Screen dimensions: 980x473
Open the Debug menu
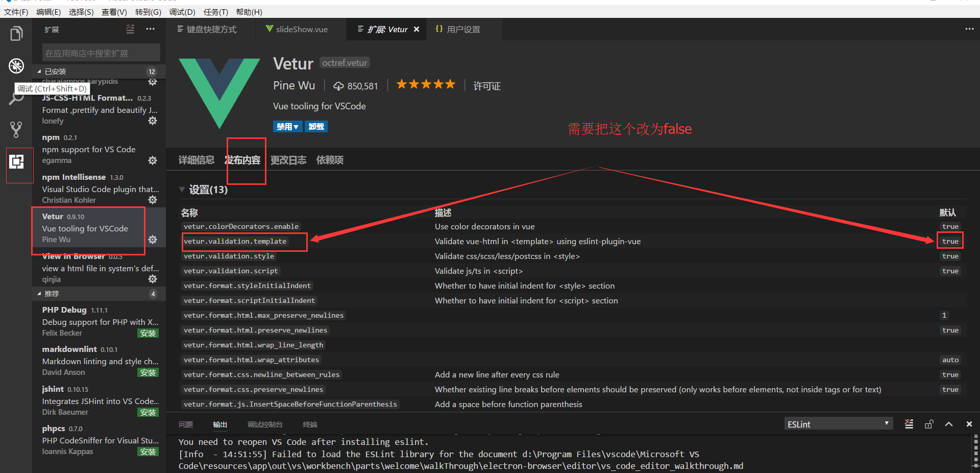(x=182, y=12)
